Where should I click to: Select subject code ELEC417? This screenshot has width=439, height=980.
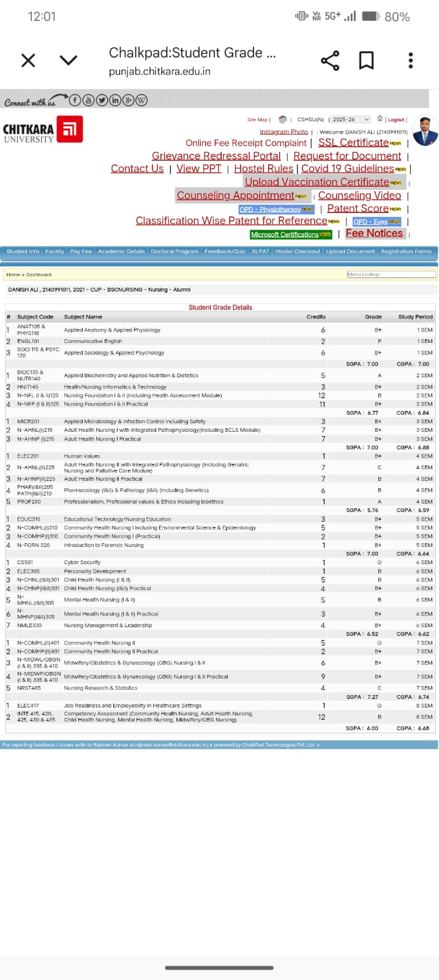[28, 706]
